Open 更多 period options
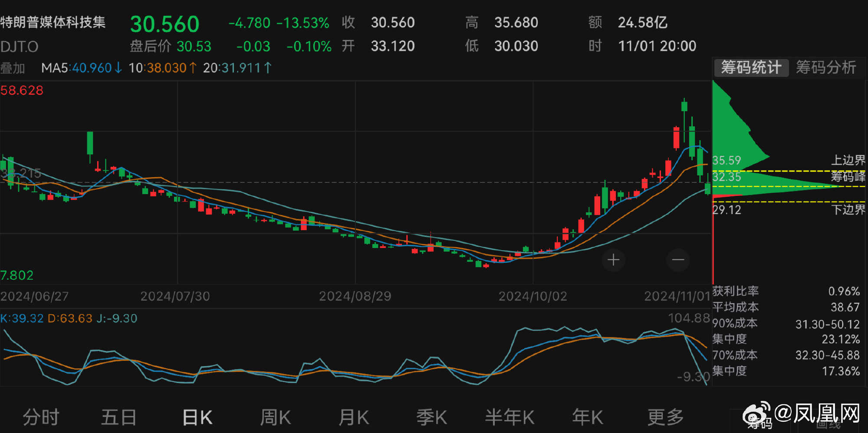This screenshot has width=868, height=433. coord(665,417)
